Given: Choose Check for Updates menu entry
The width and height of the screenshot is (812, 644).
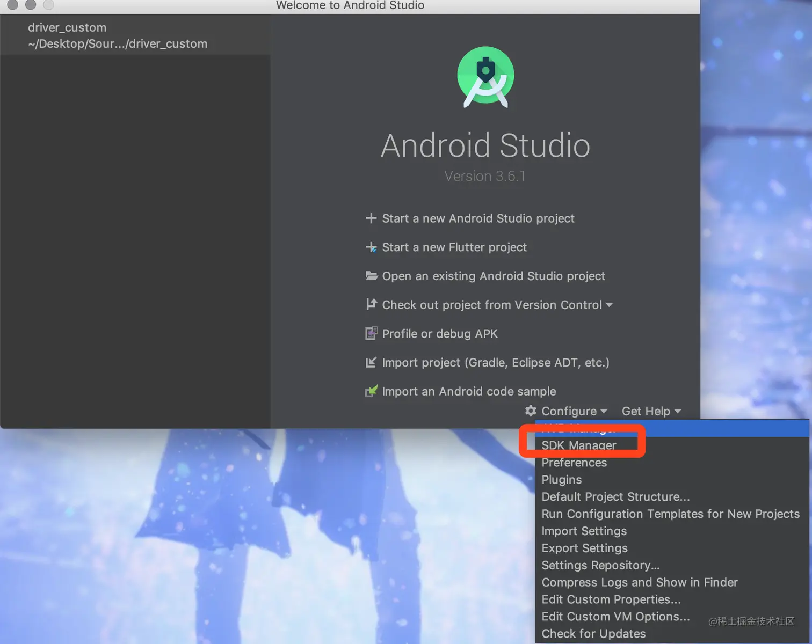Looking at the screenshot, I should pos(673,634).
